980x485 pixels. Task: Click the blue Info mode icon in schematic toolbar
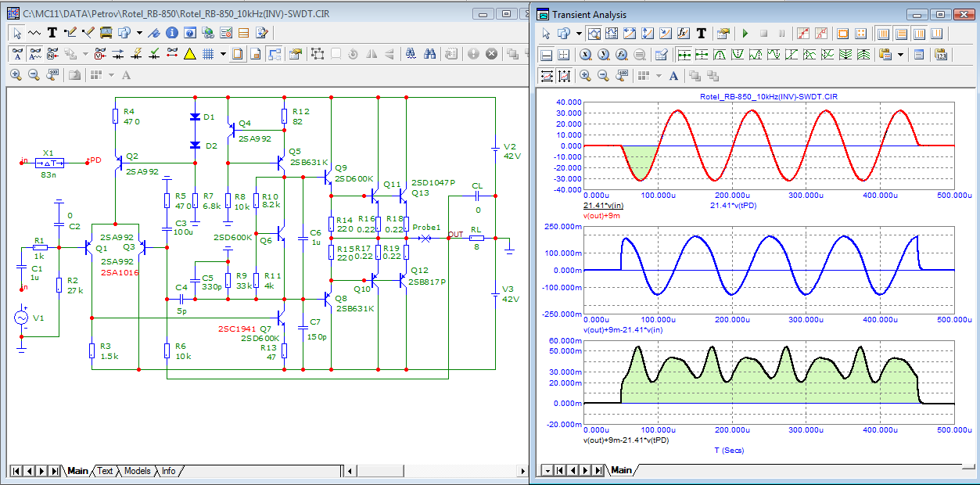(x=171, y=32)
